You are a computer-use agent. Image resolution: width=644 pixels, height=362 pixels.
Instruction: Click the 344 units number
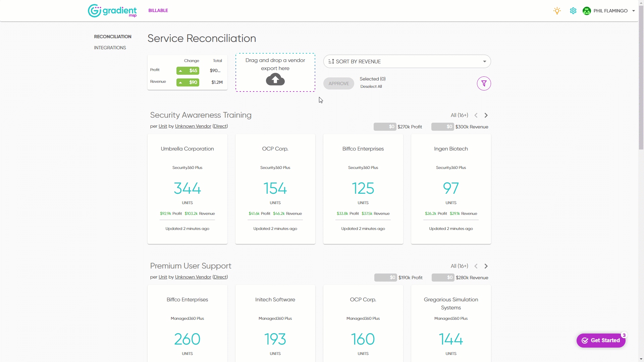tap(187, 188)
